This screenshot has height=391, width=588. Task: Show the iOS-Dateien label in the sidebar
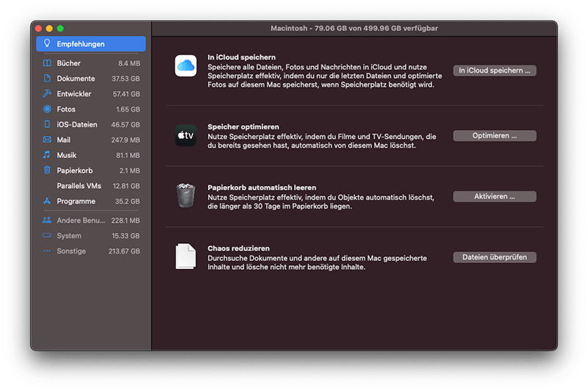[x=77, y=124]
